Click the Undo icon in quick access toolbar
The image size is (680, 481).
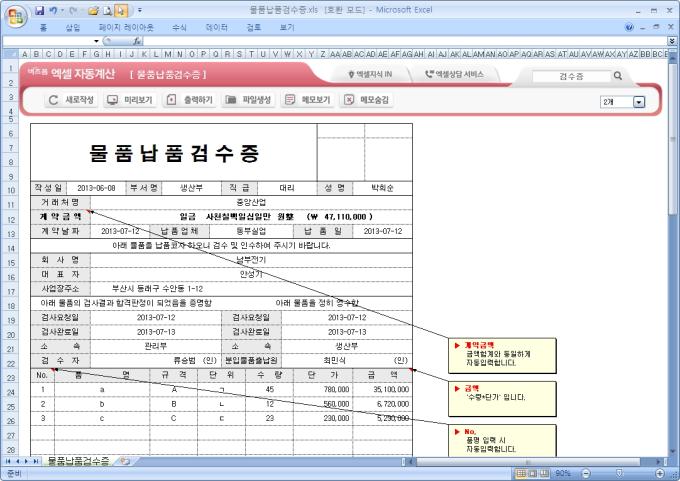(x=53, y=8)
